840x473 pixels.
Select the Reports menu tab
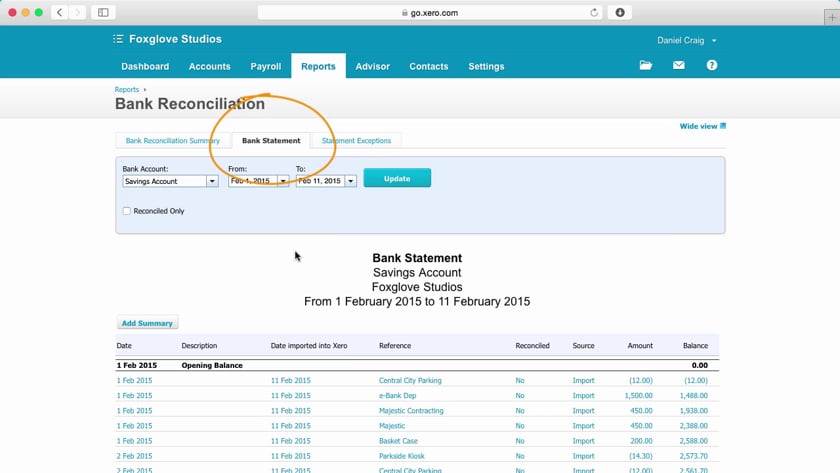click(318, 66)
